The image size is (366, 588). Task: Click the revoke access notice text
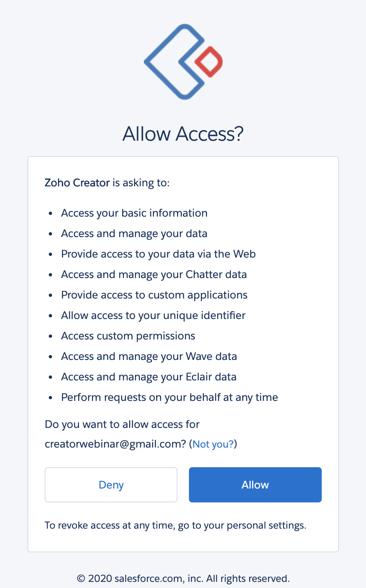[175, 525]
